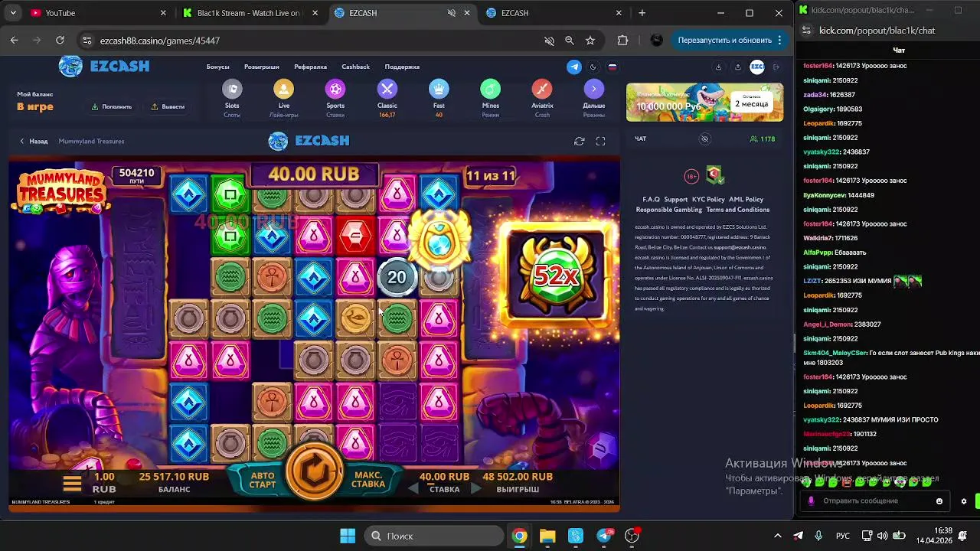Open the AML Policy link
Screen dimensions: 980x551
[746, 199]
